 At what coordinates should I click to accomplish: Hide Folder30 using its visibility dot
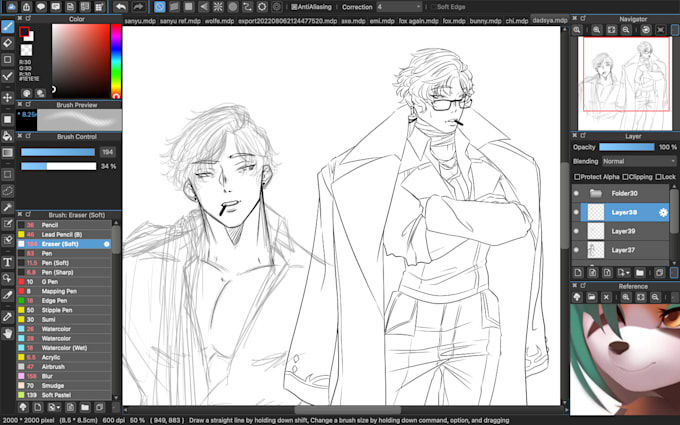click(577, 193)
